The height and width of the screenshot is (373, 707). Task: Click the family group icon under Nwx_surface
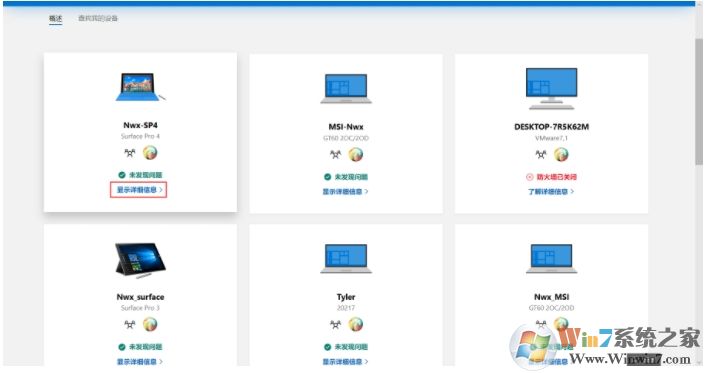(130, 324)
